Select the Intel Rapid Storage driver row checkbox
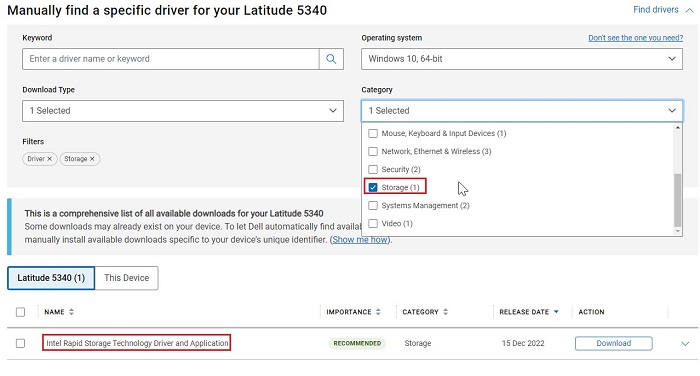 (x=21, y=343)
